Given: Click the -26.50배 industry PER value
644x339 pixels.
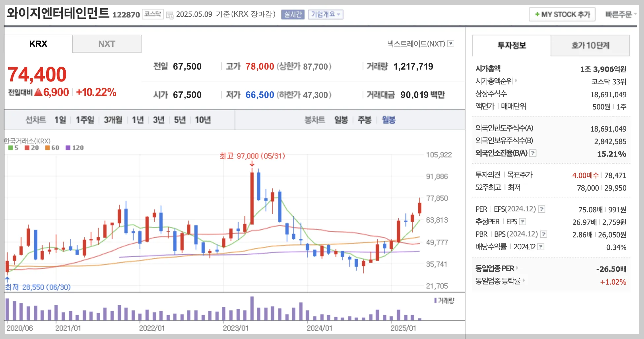Looking at the screenshot, I should tap(611, 269).
